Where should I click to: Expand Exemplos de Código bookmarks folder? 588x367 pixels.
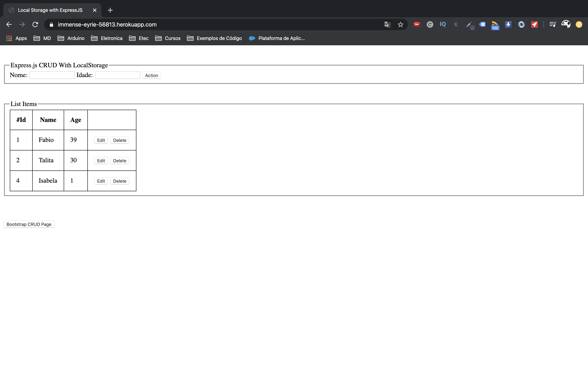[x=214, y=38]
